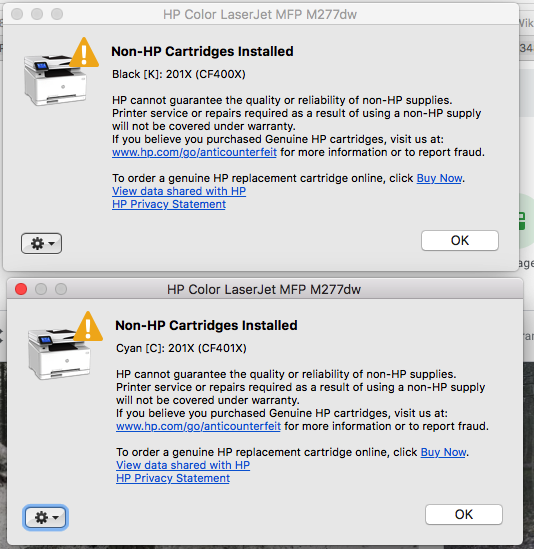Open anticounterfeit link in Black cartridge dialog
This screenshot has width=534, height=549.
pos(194,152)
